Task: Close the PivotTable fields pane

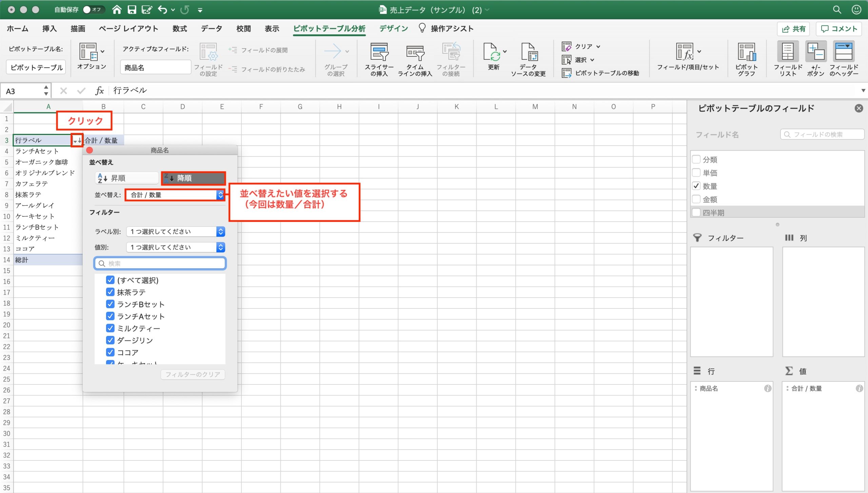Action: click(x=859, y=108)
